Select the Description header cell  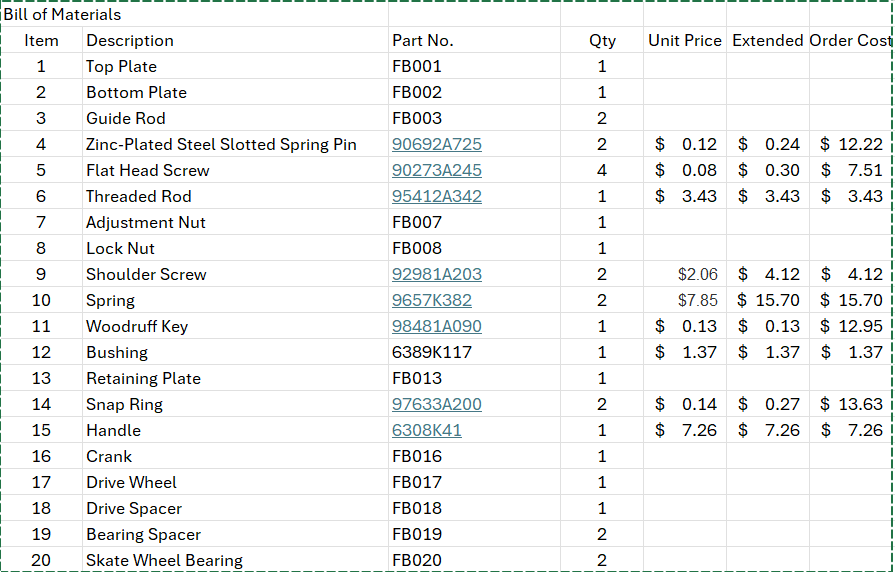click(130, 41)
